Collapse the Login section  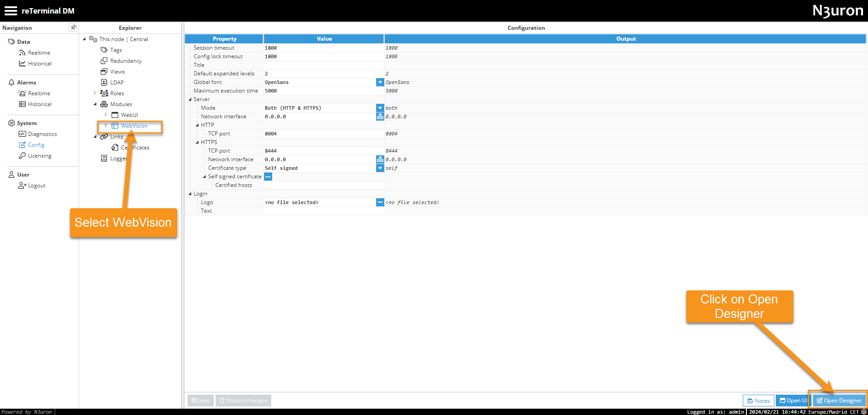click(190, 194)
